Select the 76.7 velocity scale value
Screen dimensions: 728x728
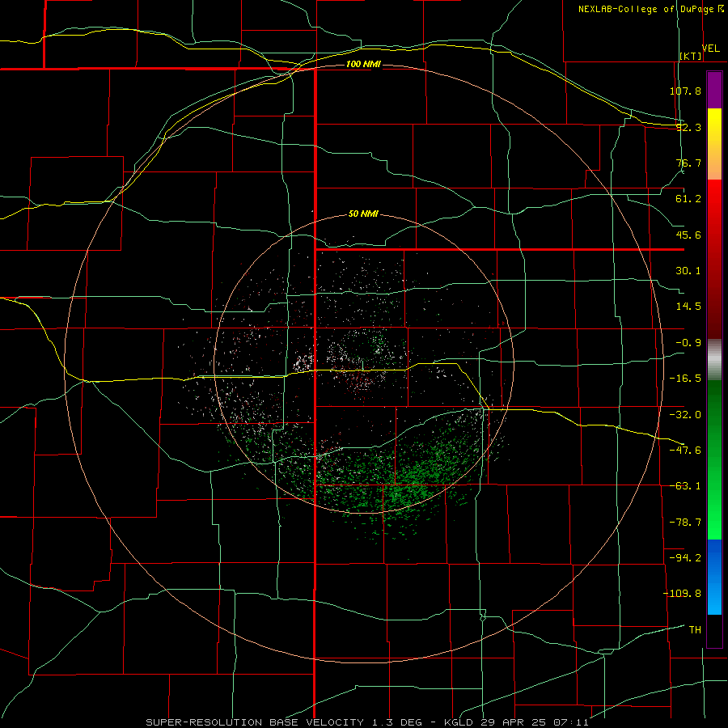[x=688, y=163]
